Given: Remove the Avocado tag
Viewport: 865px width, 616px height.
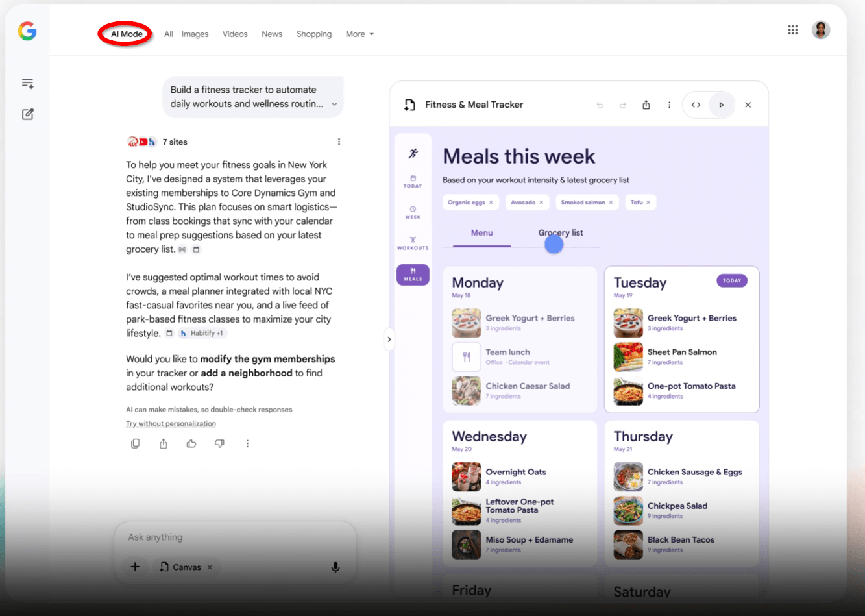Looking at the screenshot, I should (x=541, y=203).
